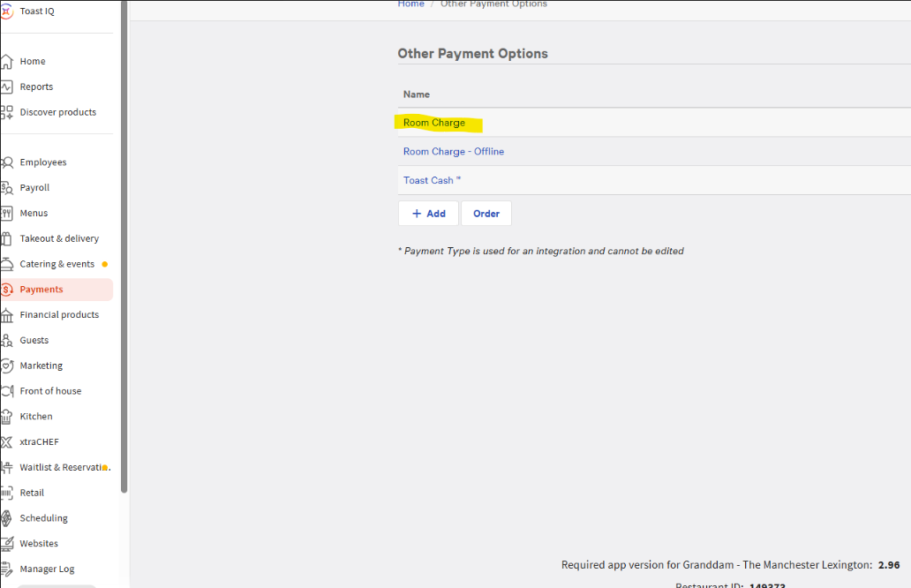Click the Catering & events cloche icon
The image size is (911, 588).
6,264
